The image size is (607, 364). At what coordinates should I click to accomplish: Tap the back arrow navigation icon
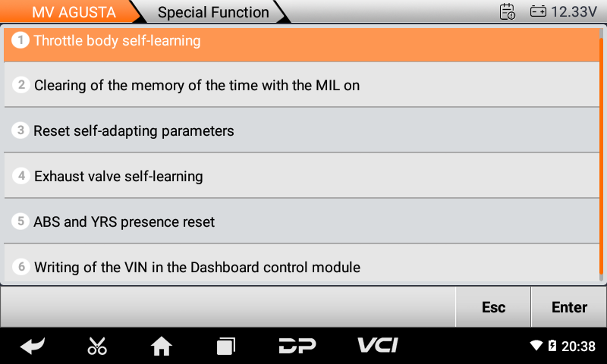pyautogui.click(x=32, y=347)
